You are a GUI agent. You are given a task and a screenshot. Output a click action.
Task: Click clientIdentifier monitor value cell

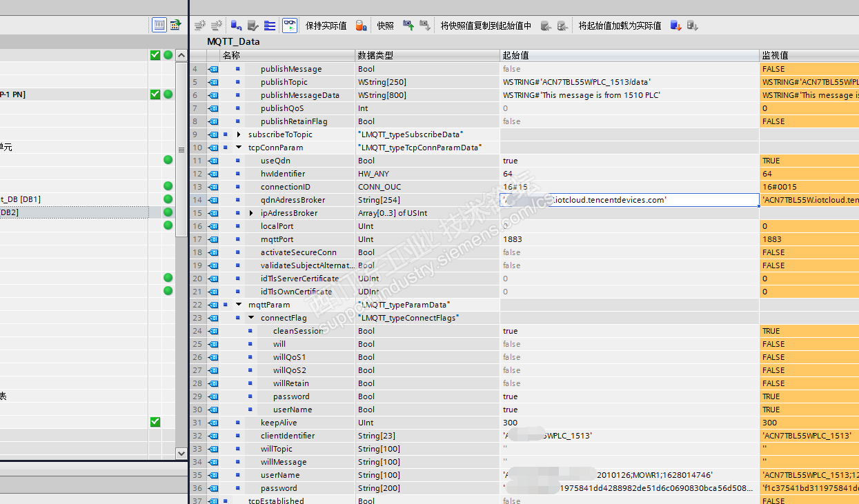click(x=809, y=436)
